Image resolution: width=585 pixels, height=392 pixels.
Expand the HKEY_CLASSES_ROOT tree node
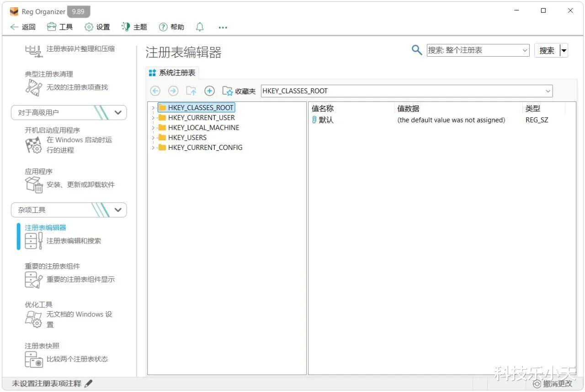coord(153,108)
